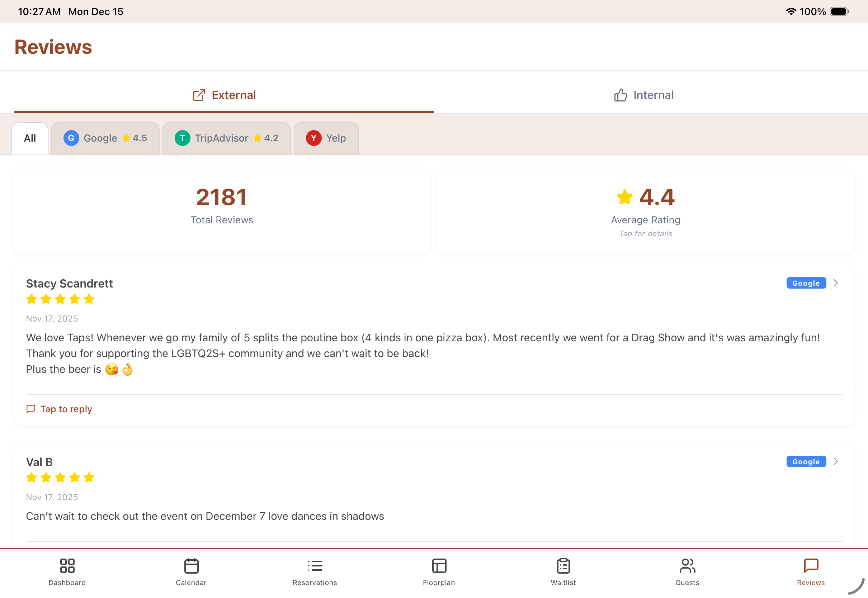This screenshot has width=868, height=598.
Task: Click the red Yelp Y icon
Action: tap(313, 138)
